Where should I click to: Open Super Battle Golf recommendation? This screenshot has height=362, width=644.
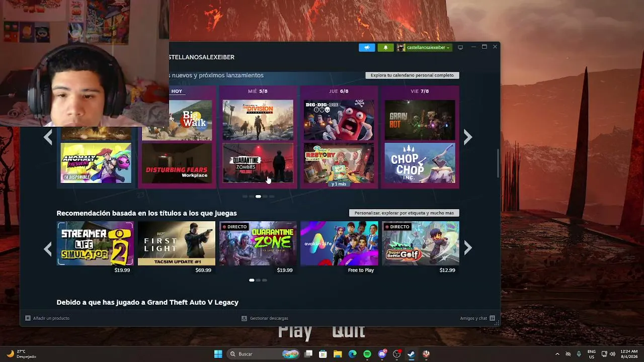tap(421, 243)
